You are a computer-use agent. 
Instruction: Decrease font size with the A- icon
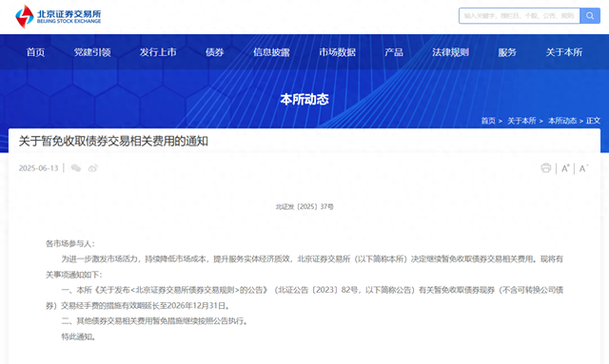click(x=583, y=168)
